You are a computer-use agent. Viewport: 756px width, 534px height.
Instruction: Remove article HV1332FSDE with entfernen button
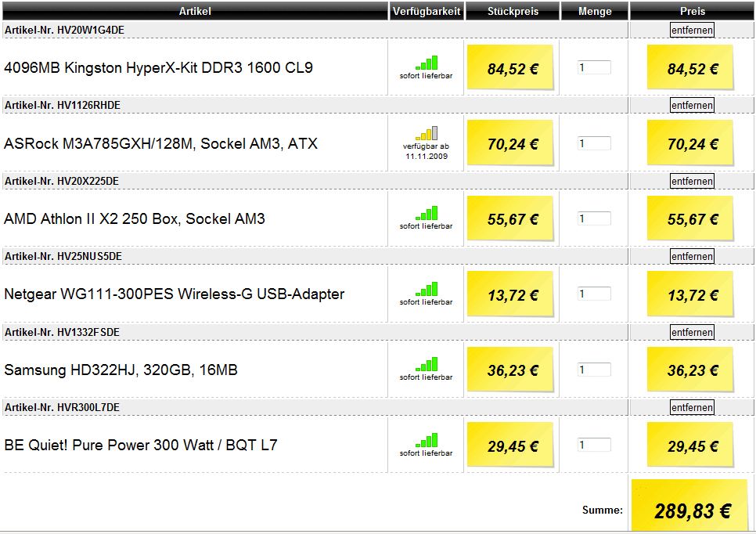point(692,332)
